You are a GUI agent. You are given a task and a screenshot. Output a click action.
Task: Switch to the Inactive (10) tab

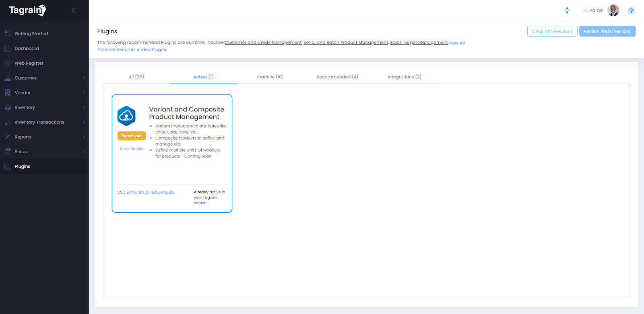click(270, 77)
